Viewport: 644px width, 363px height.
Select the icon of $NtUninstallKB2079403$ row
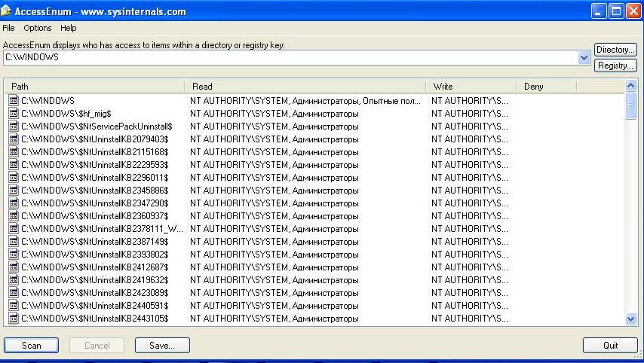tap(14, 139)
